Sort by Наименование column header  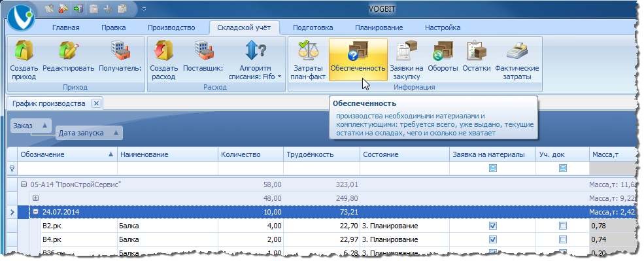(x=167, y=154)
